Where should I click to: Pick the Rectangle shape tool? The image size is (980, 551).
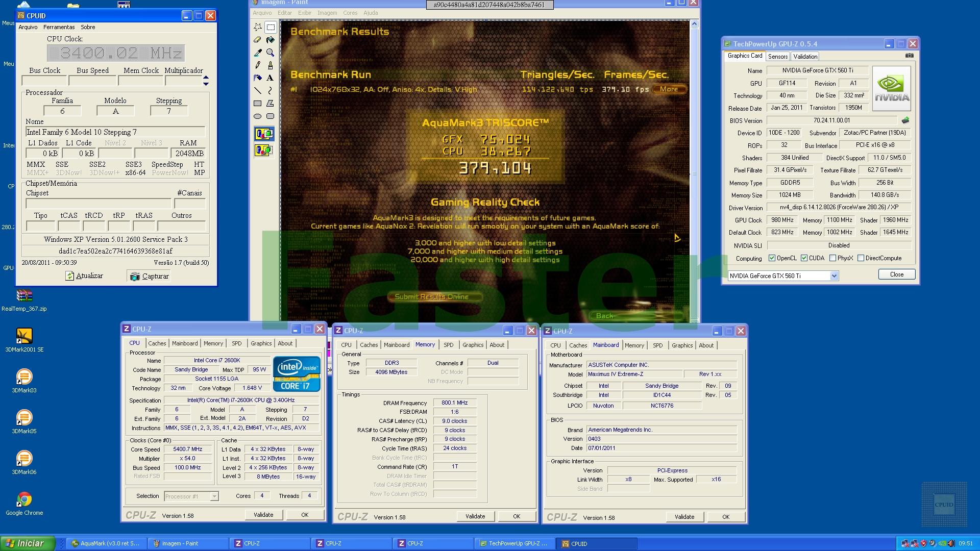pos(258,104)
